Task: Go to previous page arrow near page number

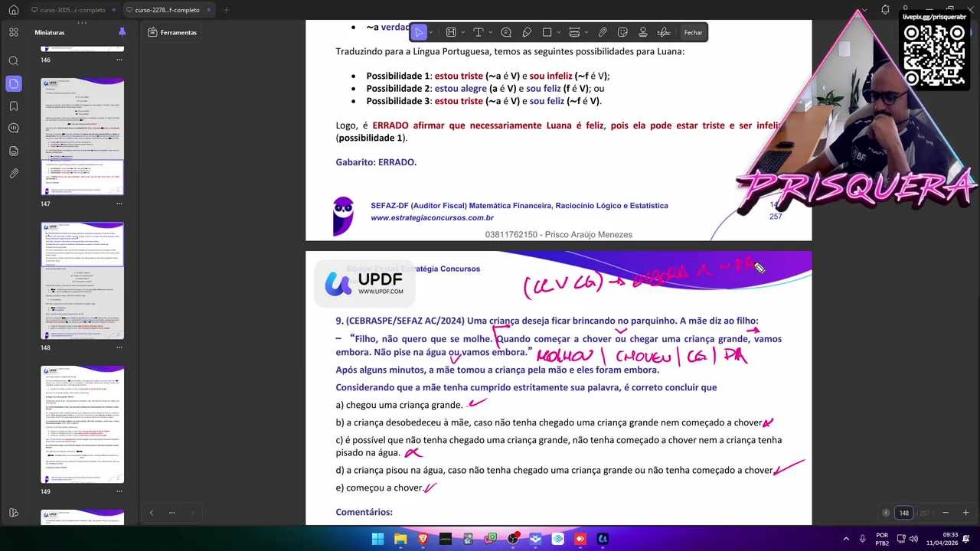Action: tap(886, 513)
